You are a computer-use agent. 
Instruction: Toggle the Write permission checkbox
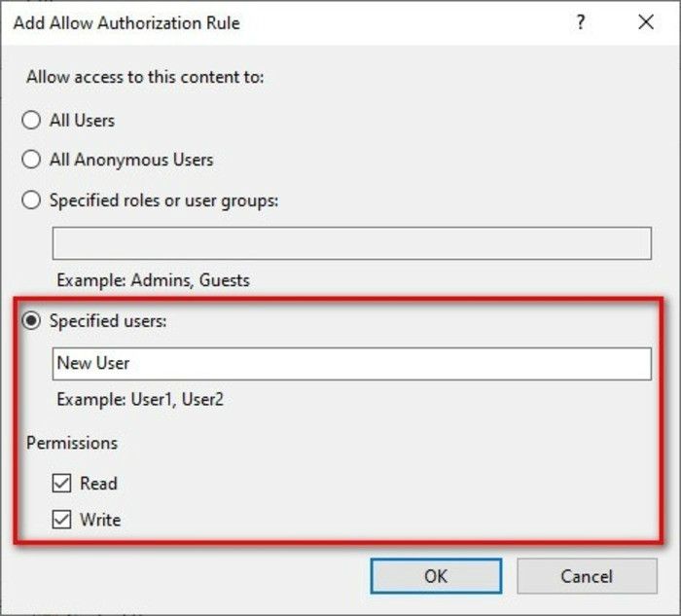[x=62, y=520]
